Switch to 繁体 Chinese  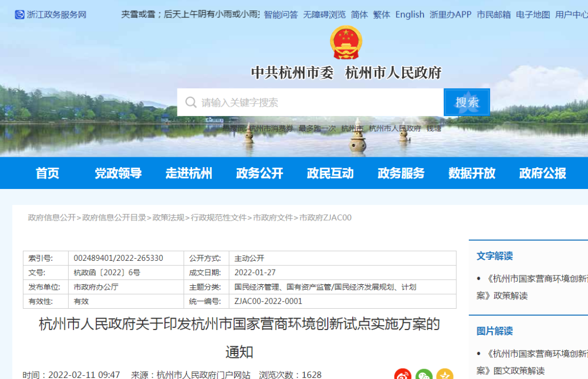coord(381,15)
